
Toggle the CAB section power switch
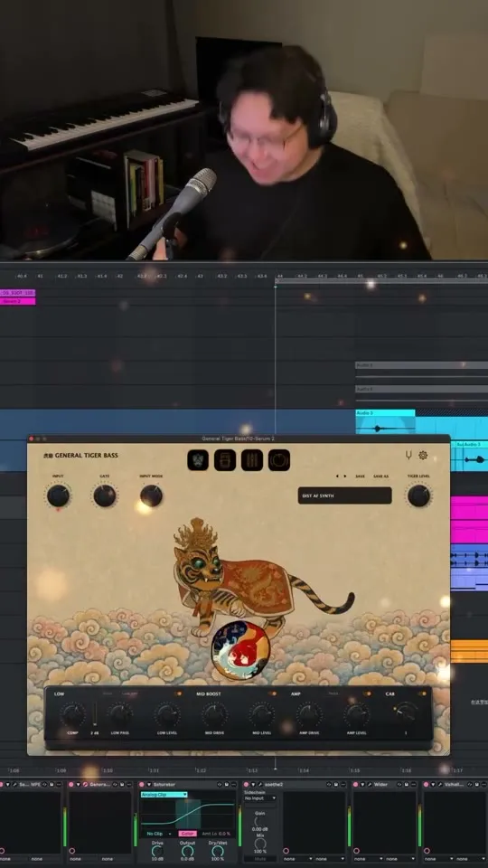point(422,693)
